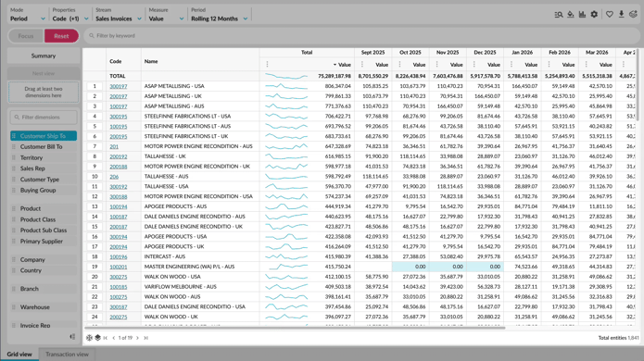Grab the Customer Bill To drag handle
Image resolution: width=644 pixels, height=361 pixels.
tap(14, 146)
